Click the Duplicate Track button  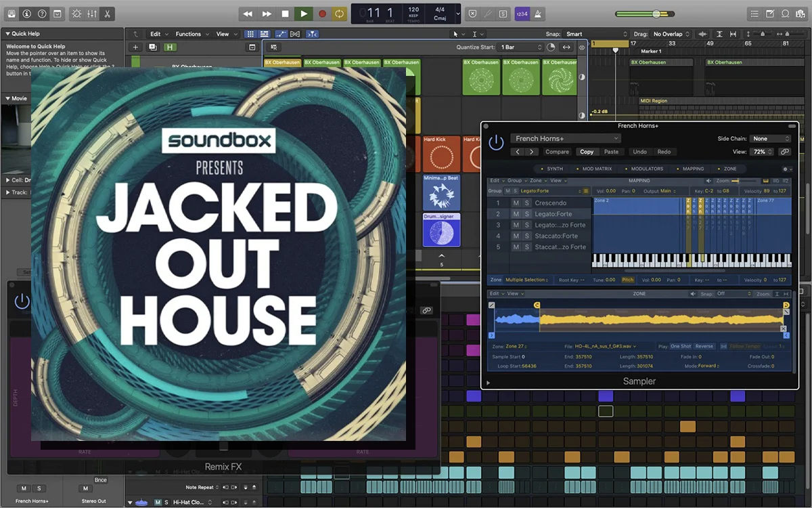pos(152,47)
